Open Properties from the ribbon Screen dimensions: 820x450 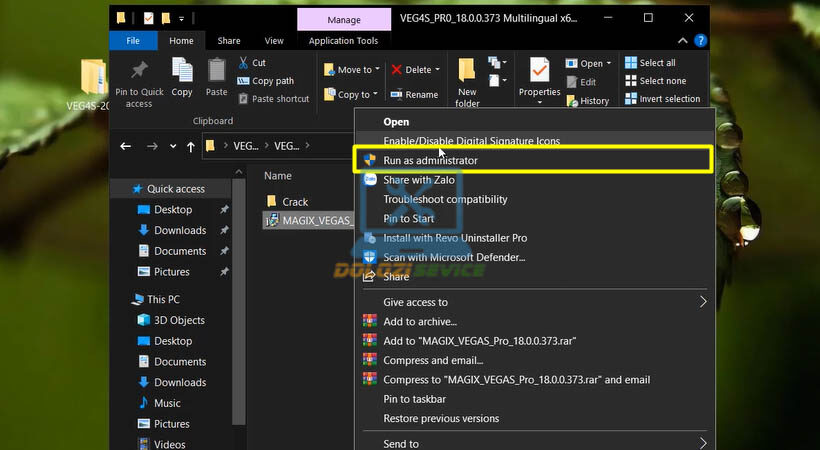point(539,80)
